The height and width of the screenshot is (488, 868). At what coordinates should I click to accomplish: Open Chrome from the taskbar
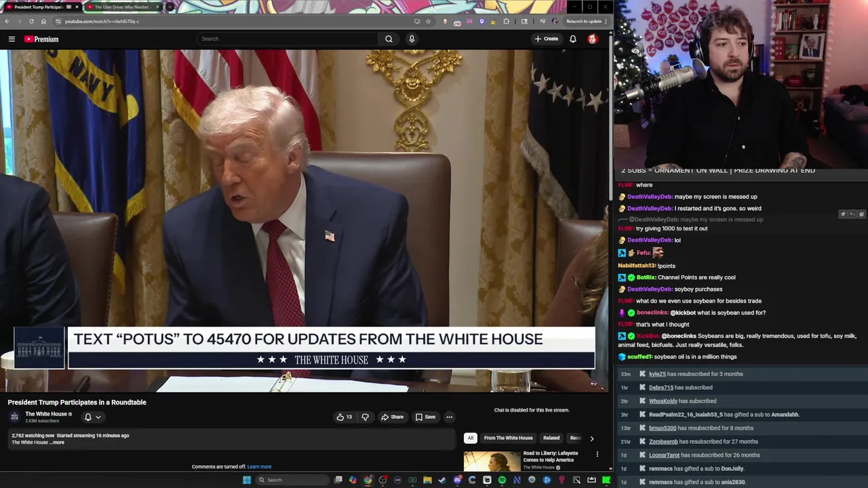[368, 480]
